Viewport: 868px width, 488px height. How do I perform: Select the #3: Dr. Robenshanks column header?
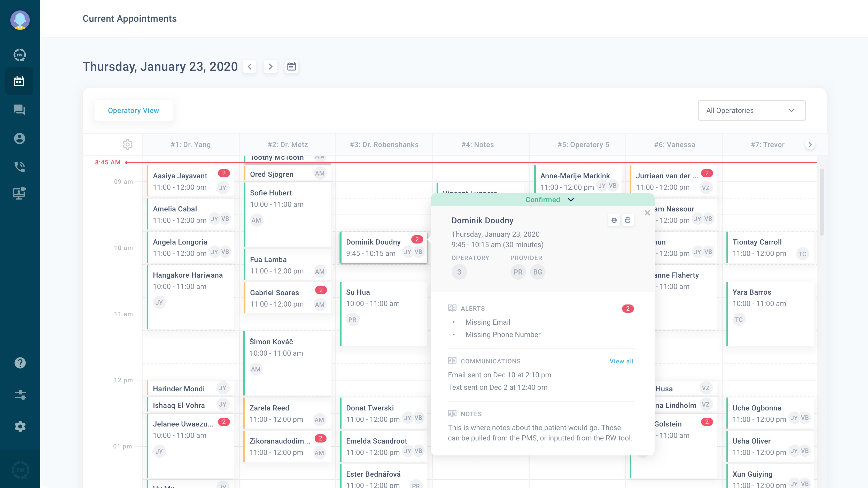(x=384, y=144)
